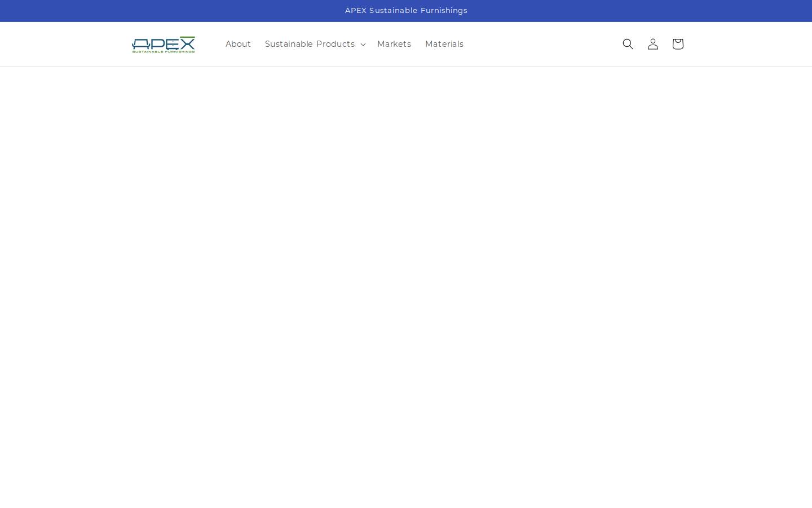The width and height of the screenshot is (812, 508).
Task: Click the APEX Sustainable Furnishings announcement text
Action: (406, 11)
